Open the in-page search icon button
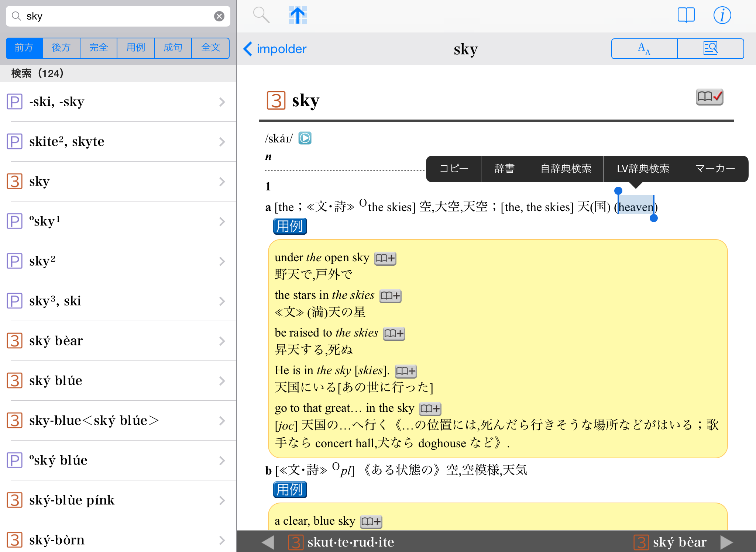Screen dimensions: 756x552 710,49
